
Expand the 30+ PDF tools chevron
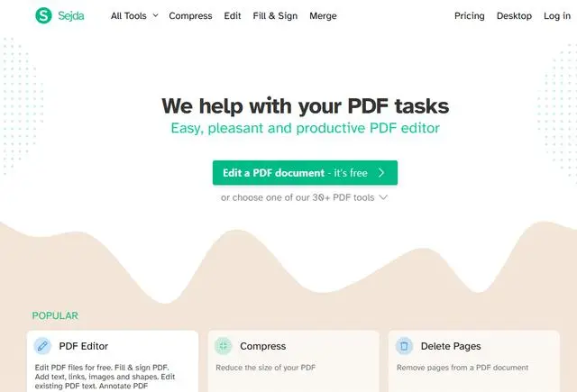(x=383, y=197)
